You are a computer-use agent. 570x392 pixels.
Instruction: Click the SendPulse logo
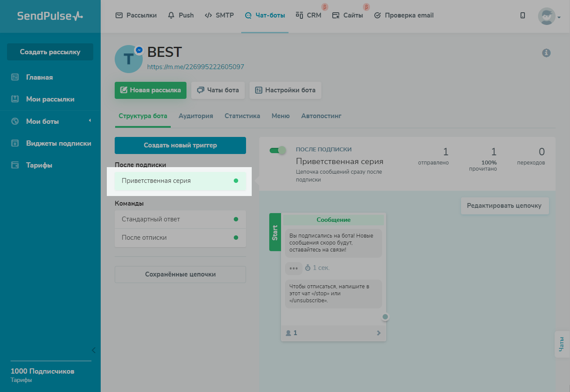click(50, 16)
